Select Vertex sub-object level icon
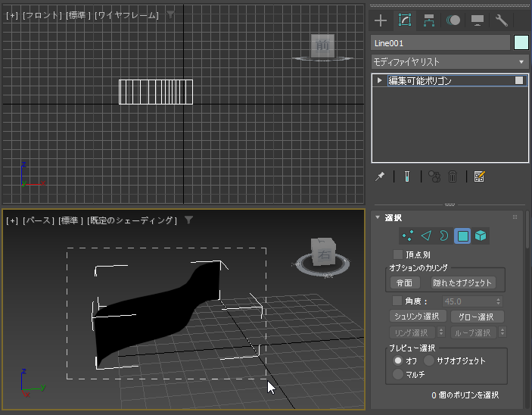This screenshot has height=415, width=532. tap(408, 236)
